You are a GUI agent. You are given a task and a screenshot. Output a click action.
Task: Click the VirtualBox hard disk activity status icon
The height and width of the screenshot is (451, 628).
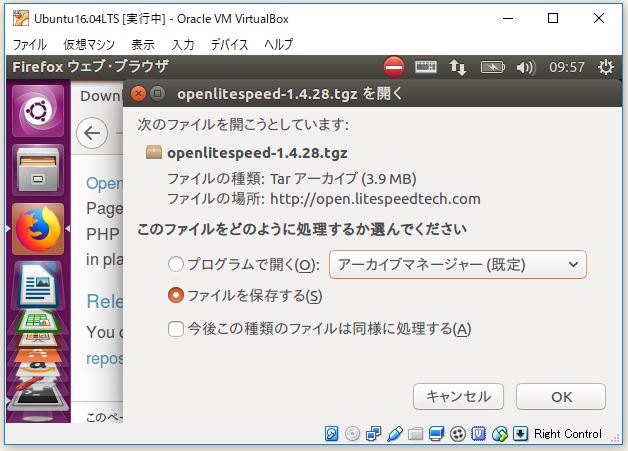pyautogui.click(x=332, y=433)
